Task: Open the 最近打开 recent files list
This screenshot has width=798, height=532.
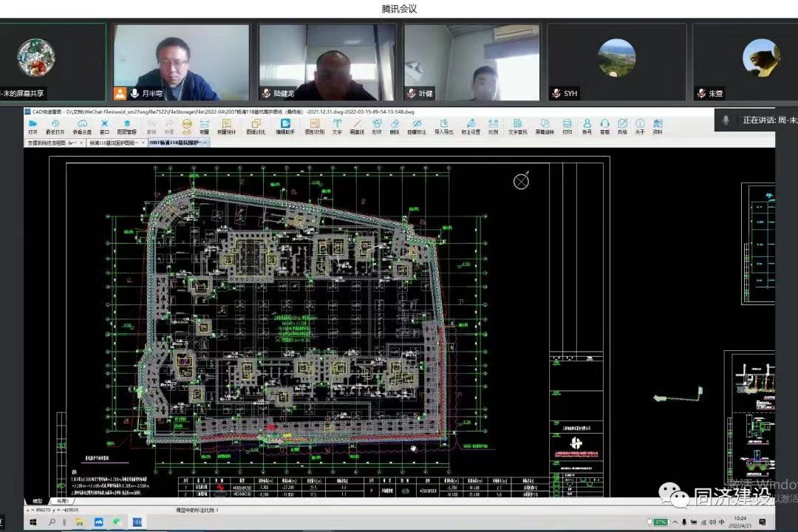Action: pyautogui.click(x=55, y=126)
